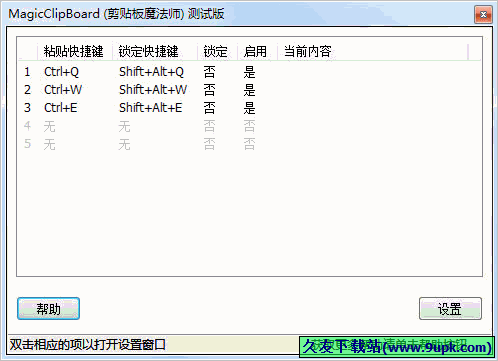Click the 当前内容 column header
The height and width of the screenshot is (361, 498).
373,52
